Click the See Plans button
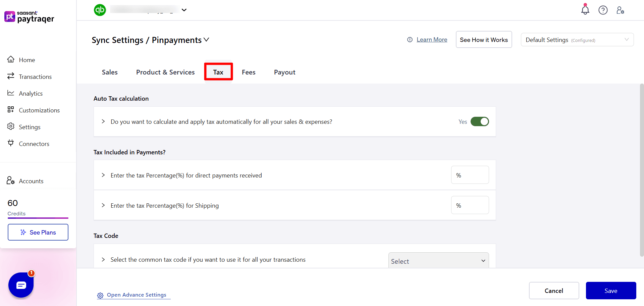This screenshot has width=644, height=306. (38, 232)
